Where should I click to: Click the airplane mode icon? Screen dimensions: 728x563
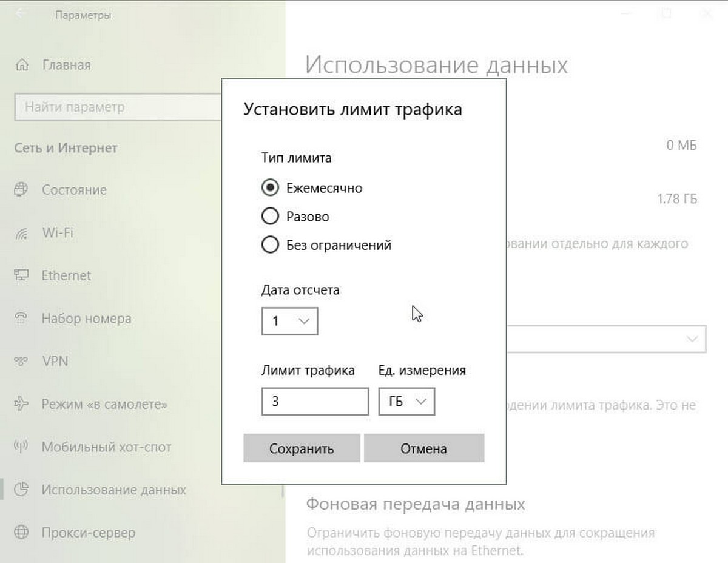[x=21, y=404]
